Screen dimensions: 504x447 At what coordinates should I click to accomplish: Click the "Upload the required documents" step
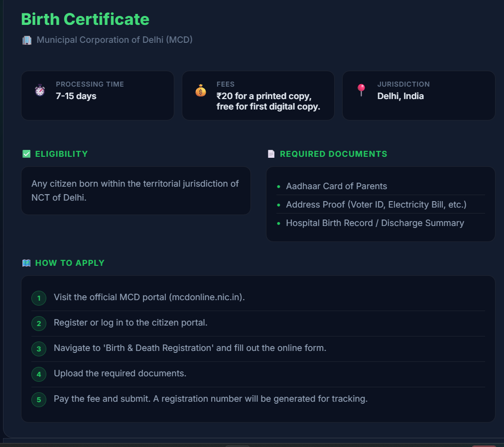tap(120, 373)
